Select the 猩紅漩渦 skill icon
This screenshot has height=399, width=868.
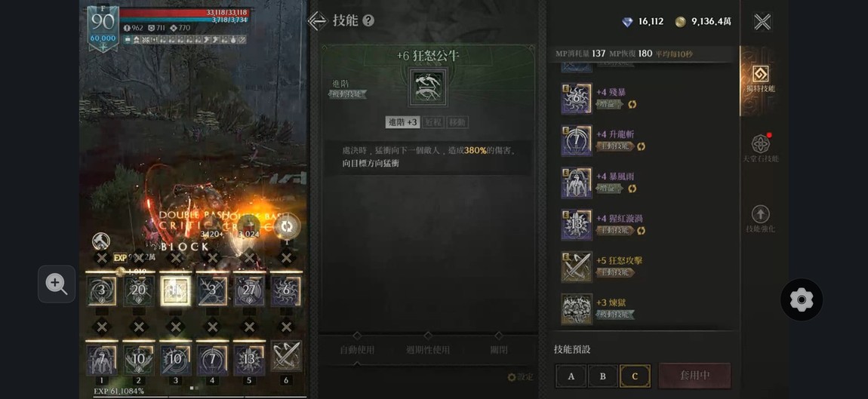click(x=576, y=225)
